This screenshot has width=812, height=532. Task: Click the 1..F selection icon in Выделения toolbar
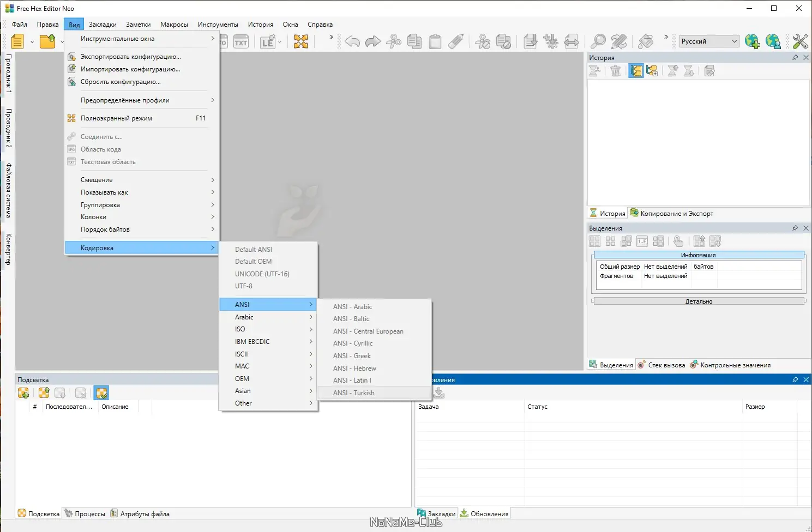[642, 241]
